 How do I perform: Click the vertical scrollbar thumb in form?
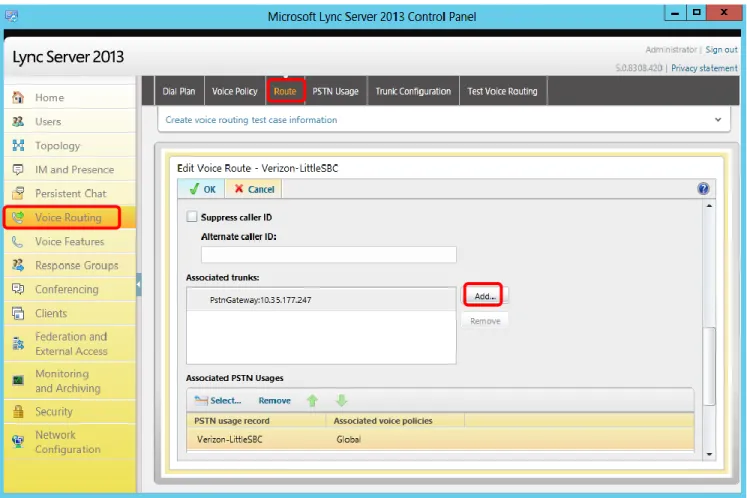pyautogui.click(x=709, y=366)
